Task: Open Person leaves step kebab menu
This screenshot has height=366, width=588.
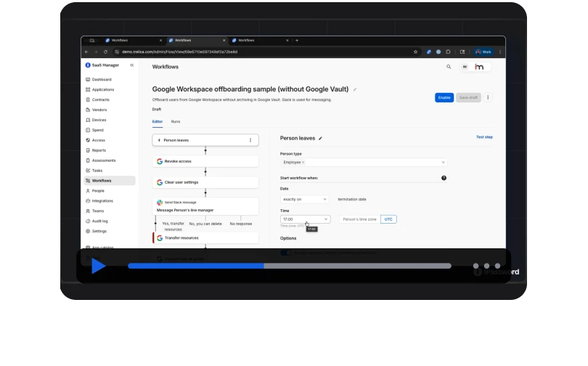Action: pyautogui.click(x=250, y=140)
